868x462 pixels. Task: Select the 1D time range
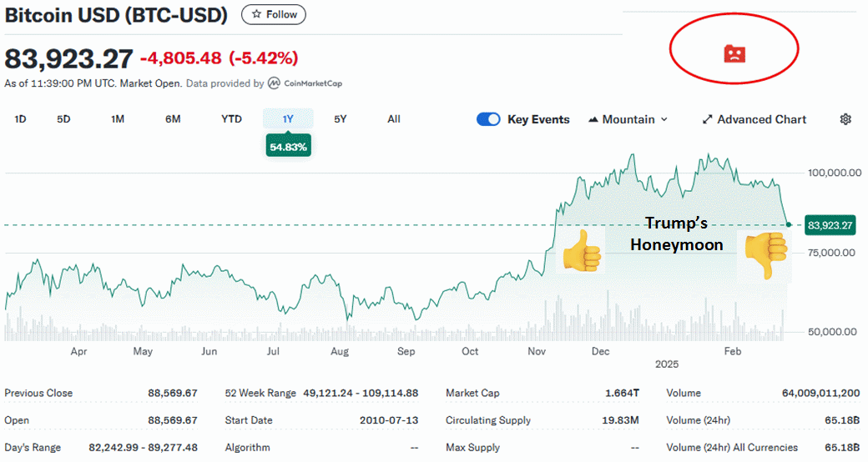coord(21,119)
